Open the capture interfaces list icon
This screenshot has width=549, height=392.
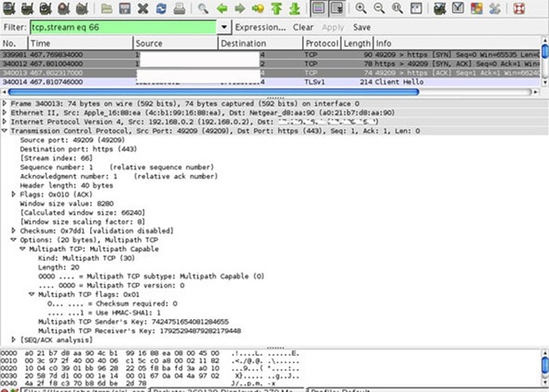(9, 8)
